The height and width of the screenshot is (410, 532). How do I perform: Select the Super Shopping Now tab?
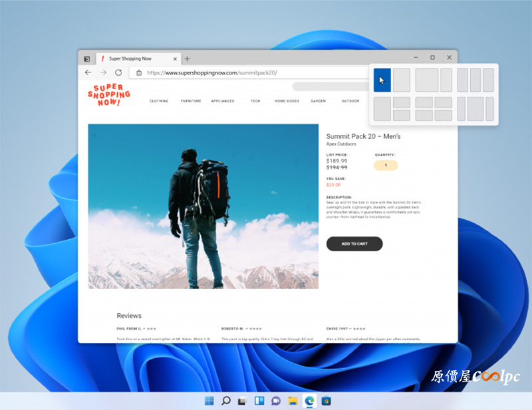click(138, 58)
